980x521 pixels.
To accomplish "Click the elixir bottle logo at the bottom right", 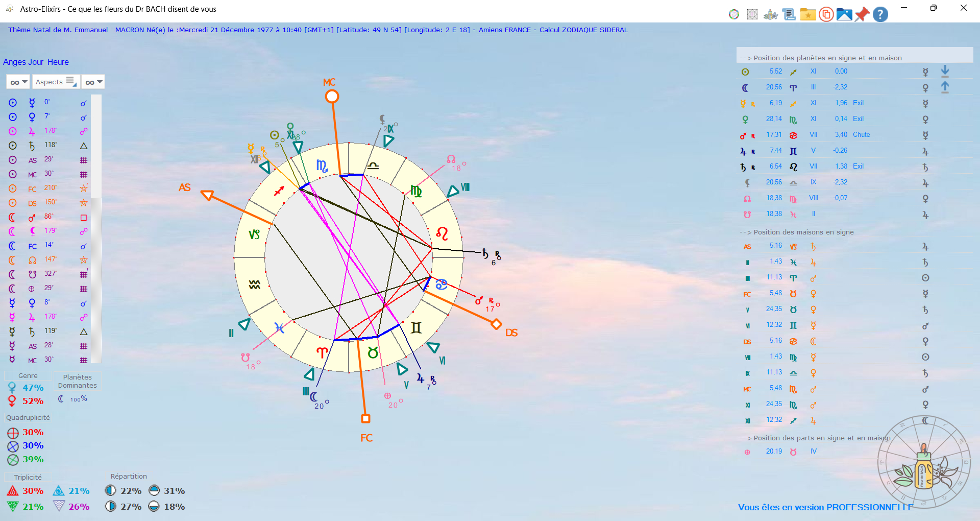I will [x=924, y=463].
